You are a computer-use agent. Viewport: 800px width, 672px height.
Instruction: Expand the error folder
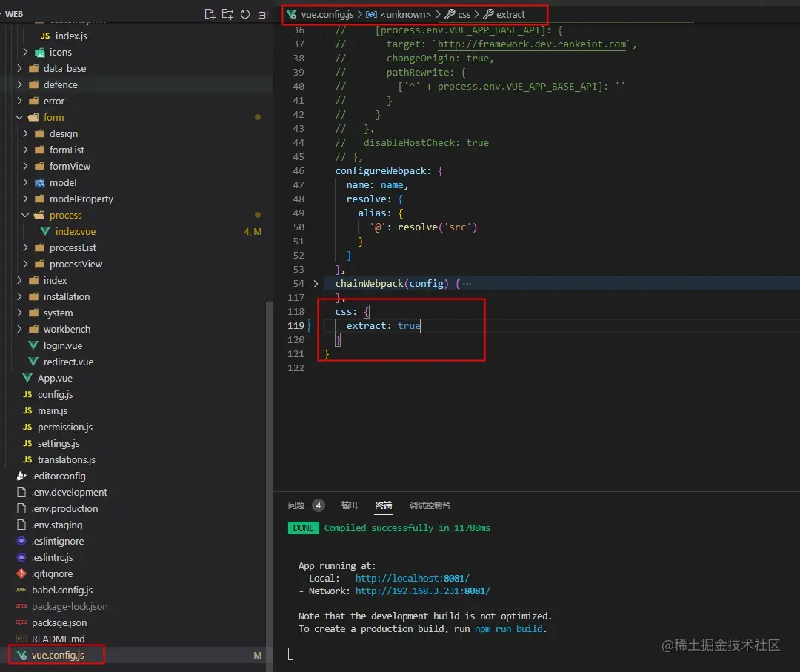pos(53,101)
